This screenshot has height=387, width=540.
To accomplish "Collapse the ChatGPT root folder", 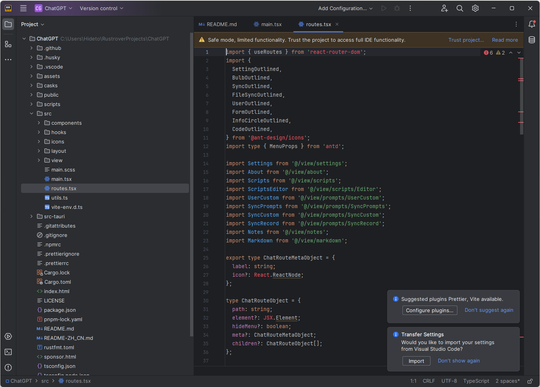I will (x=24, y=39).
